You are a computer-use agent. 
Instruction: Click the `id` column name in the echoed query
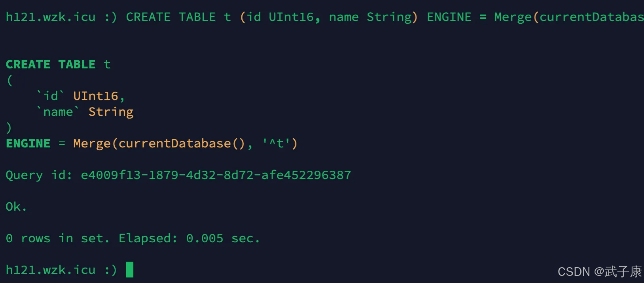(x=51, y=96)
